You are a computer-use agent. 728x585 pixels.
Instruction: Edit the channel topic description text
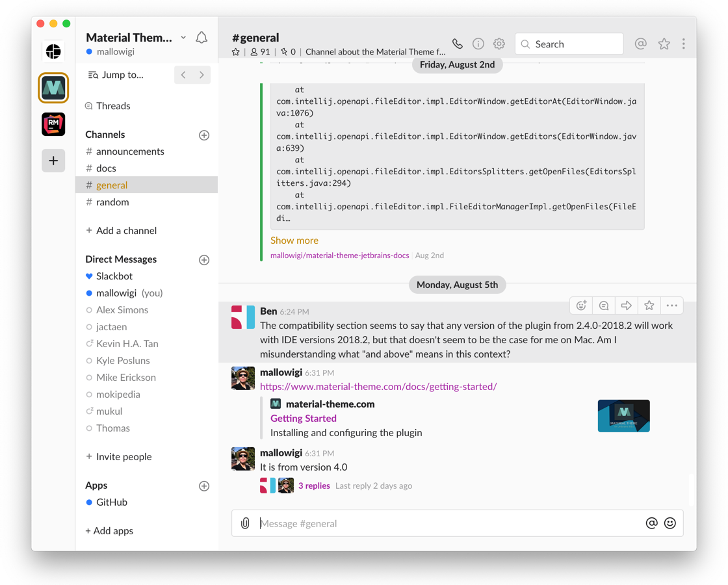(x=375, y=52)
